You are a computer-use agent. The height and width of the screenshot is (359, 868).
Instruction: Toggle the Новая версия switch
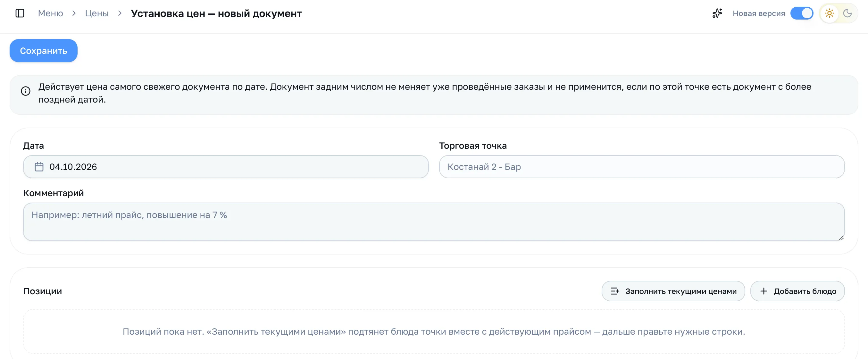click(802, 13)
